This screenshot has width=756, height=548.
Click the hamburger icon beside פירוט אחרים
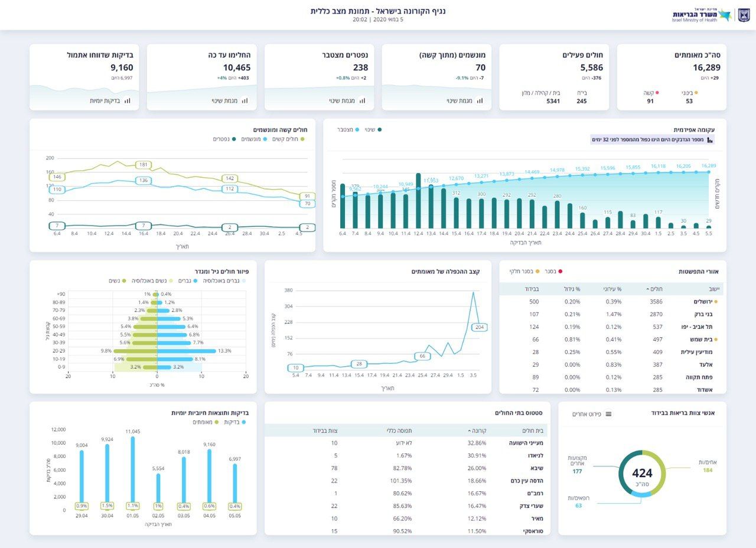pos(608,414)
